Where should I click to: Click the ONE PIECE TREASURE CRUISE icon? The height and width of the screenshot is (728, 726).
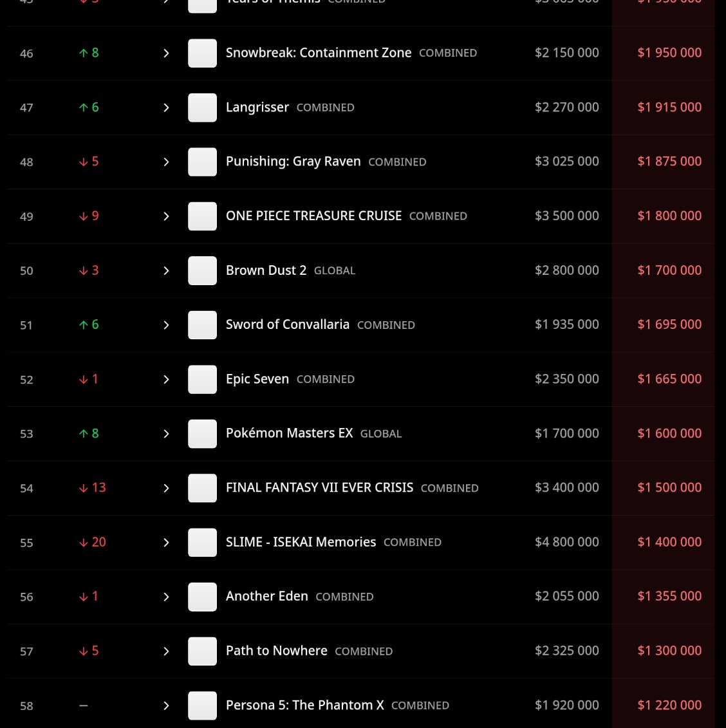[202, 216]
